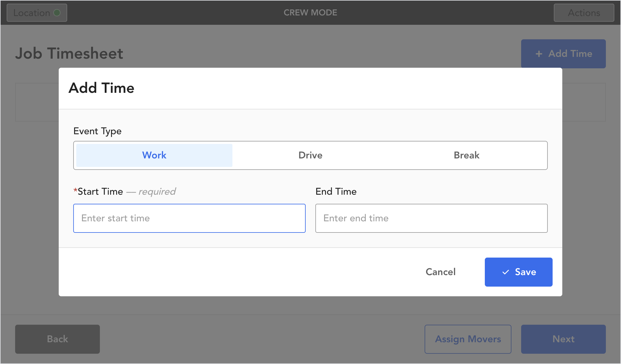
Task: Click the plus icon on Add Time
Action: click(539, 54)
